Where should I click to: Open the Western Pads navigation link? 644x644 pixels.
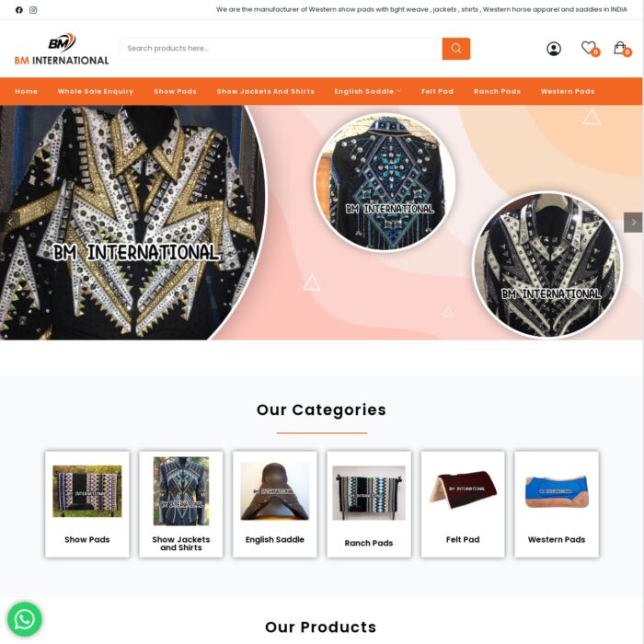[568, 91]
